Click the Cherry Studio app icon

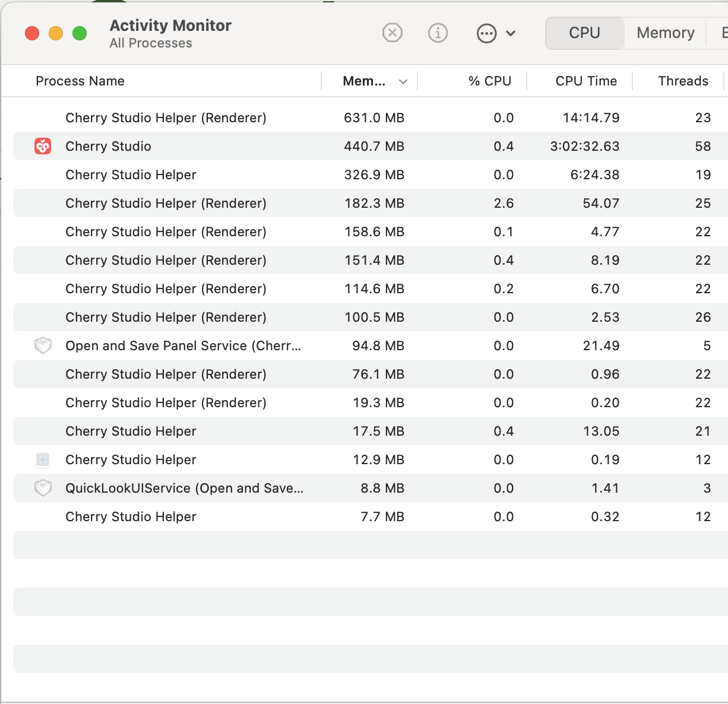tap(43, 146)
